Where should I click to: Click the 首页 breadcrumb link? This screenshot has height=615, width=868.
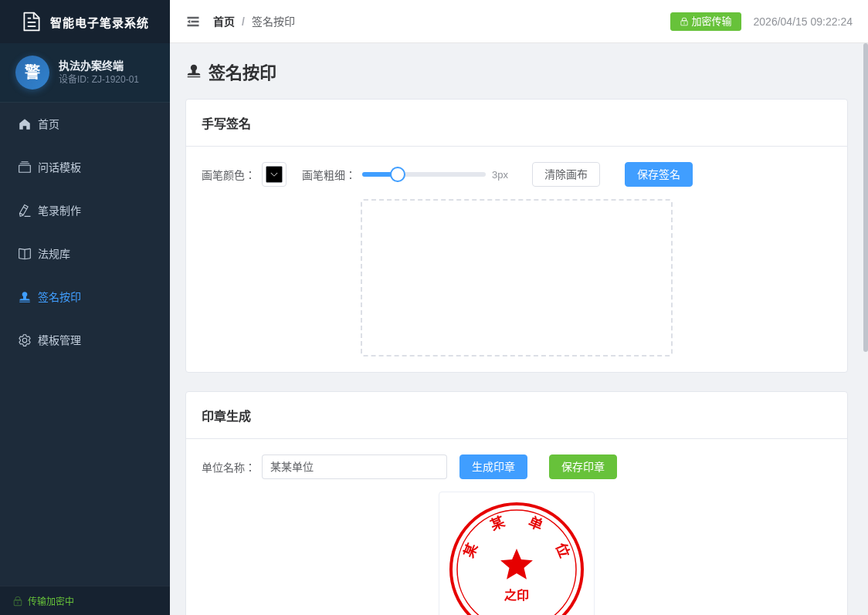click(224, 22)
